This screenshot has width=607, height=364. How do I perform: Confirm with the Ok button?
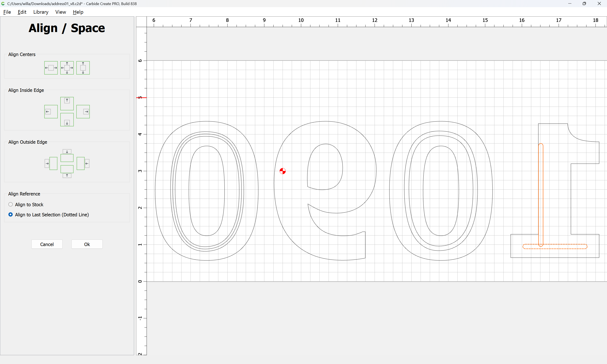[x=87, y=244]
